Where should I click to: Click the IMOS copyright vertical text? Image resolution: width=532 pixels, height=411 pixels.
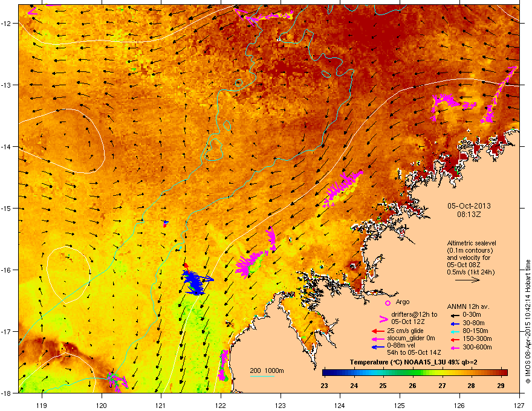(x=528, y=322)
